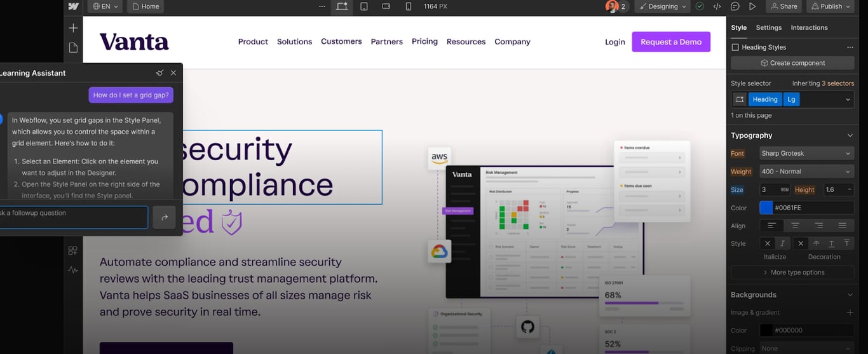Click the style selector state icon
Viewport: 868px width, 354px height.
[x=739, y=99]
